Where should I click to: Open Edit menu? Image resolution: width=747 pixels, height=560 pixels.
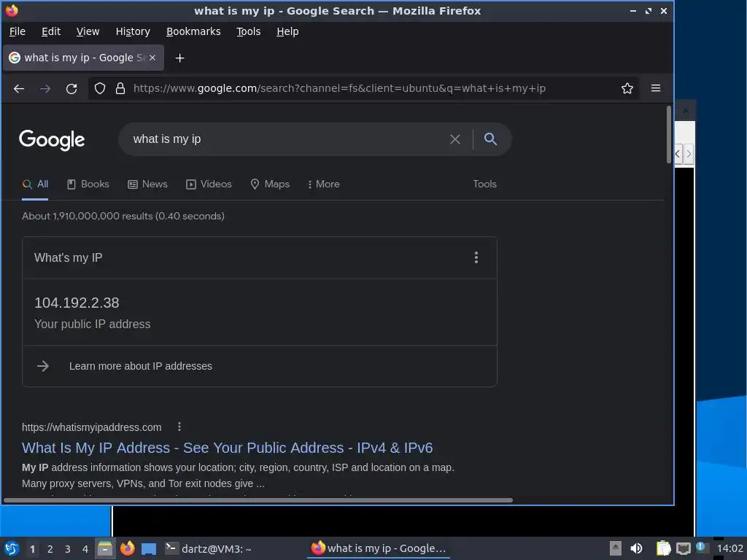tap(51, 31)
